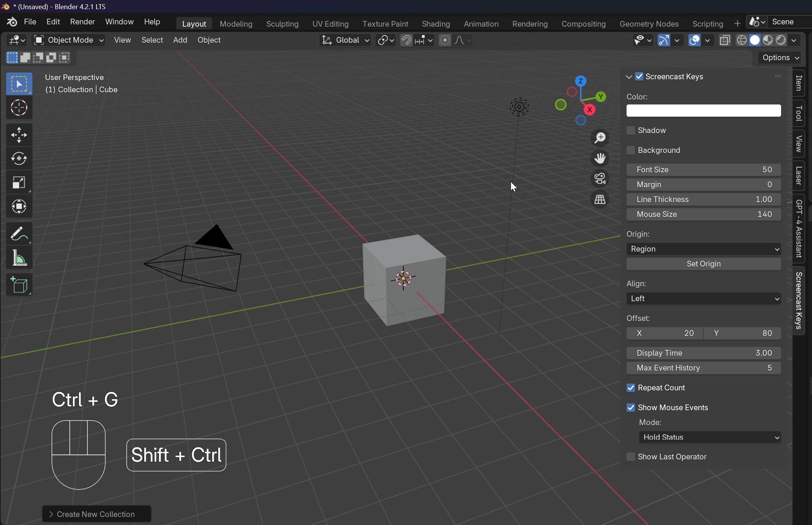This screenshot has width=812, height=525.
Task: Click the Options button
Action: click(x=780, y=58)
